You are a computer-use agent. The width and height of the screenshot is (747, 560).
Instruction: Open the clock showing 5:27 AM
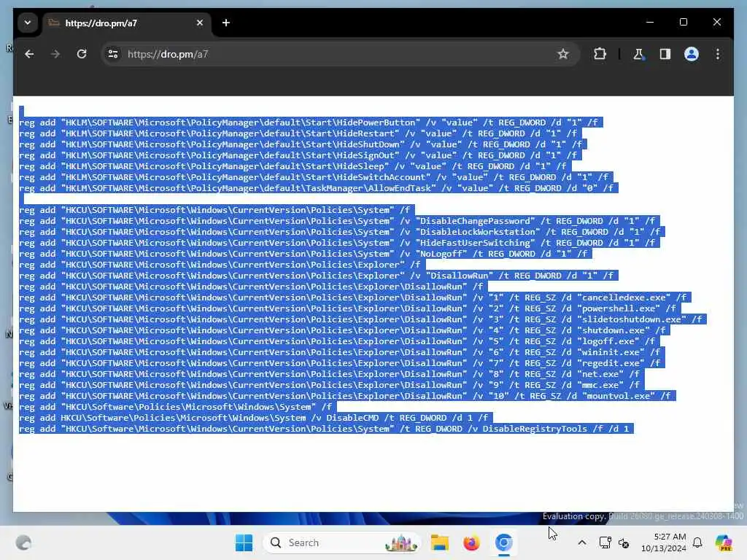coord(664,542)
